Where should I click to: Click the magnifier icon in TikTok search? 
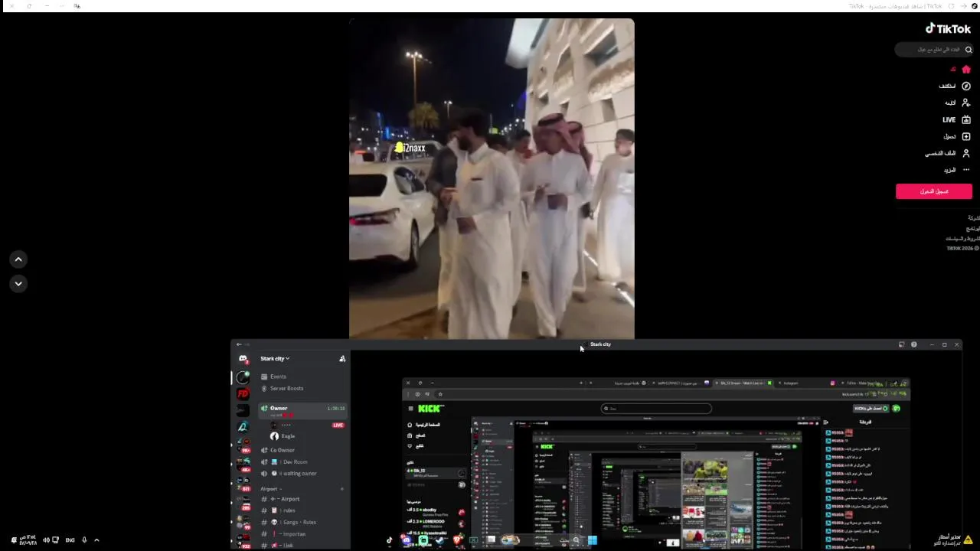(969, 50)
